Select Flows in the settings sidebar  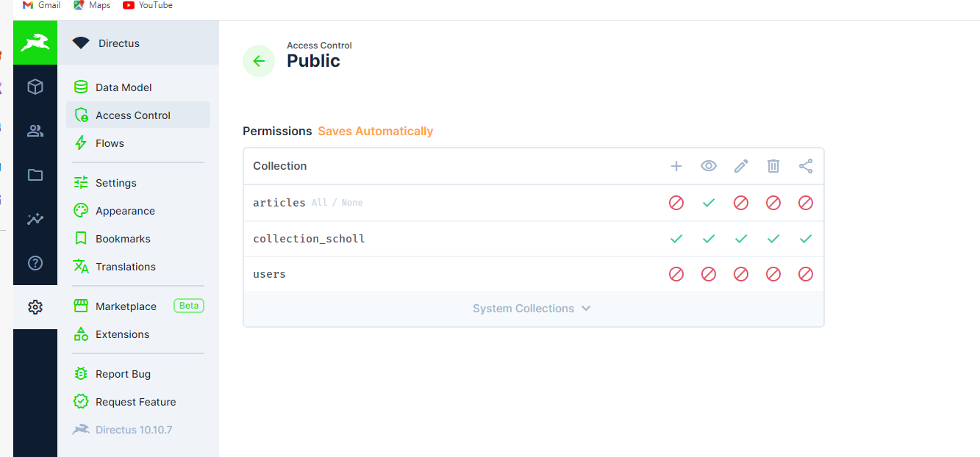pyautogui.click(x=110, y=143)
